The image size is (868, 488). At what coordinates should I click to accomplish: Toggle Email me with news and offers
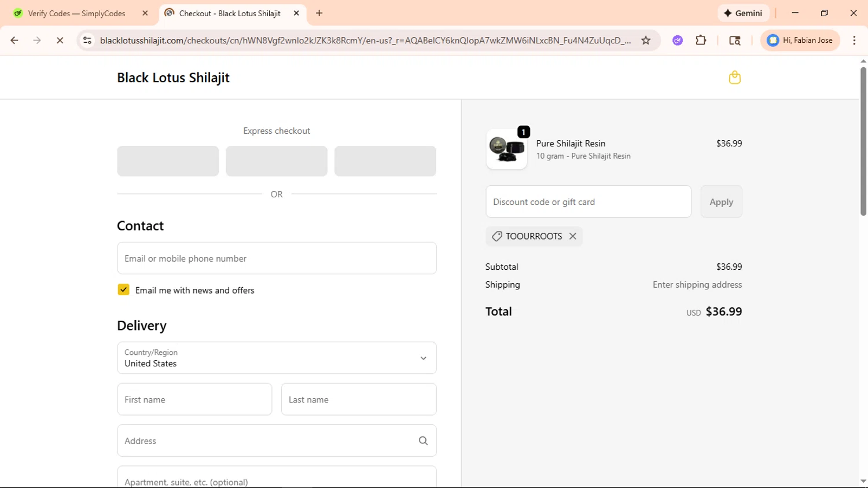[x=123, y=289]
